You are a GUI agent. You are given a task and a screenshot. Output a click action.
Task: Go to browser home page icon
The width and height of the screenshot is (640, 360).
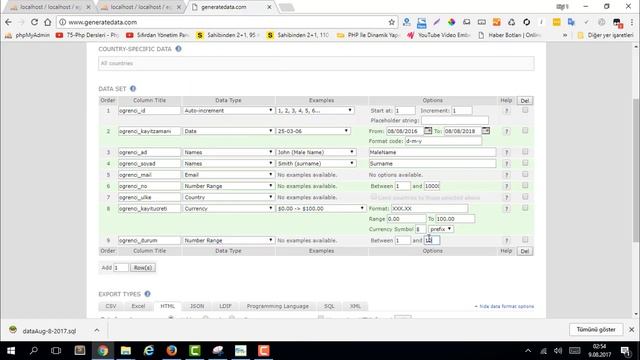coord(48,22)
